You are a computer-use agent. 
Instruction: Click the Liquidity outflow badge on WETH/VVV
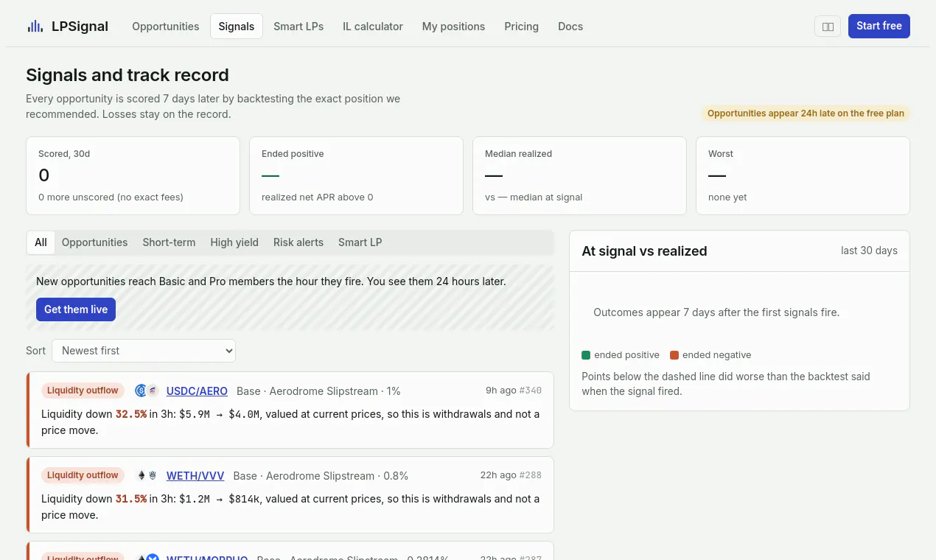click(83, 475)
